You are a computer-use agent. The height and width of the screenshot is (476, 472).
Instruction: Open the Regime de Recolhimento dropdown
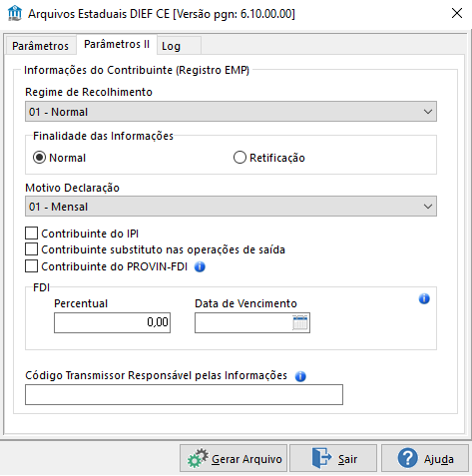pyautogui.click(x=231, y=112)
